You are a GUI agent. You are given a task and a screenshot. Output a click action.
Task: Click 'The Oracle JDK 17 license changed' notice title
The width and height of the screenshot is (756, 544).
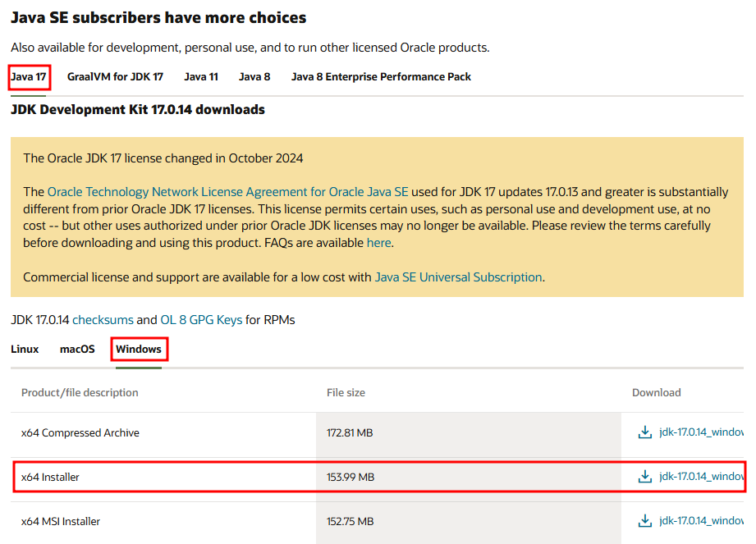click(163, 158)
